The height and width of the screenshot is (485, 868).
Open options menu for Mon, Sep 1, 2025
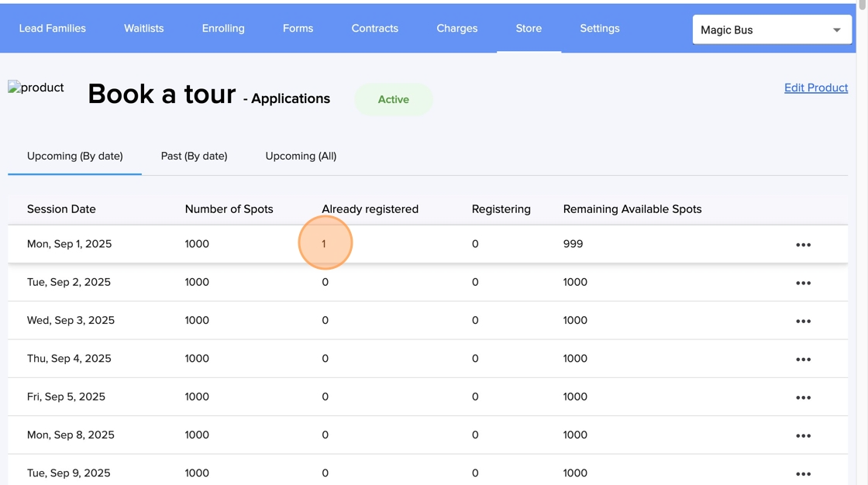click(x=803, y=245)
